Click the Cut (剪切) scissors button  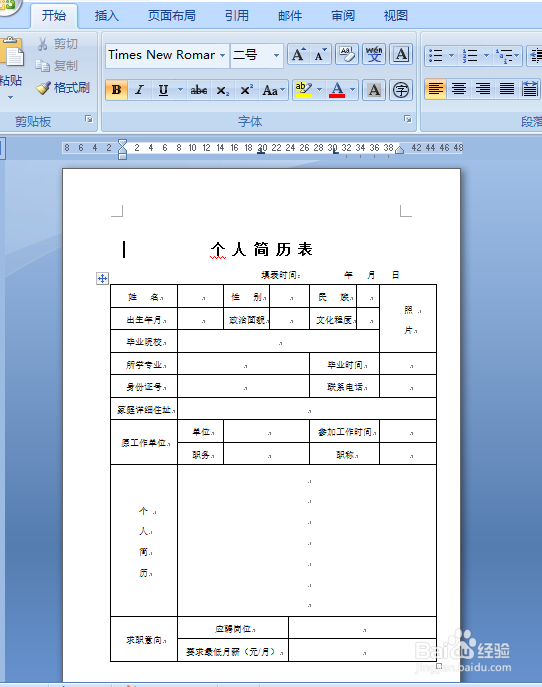click(x=57, y=43)
